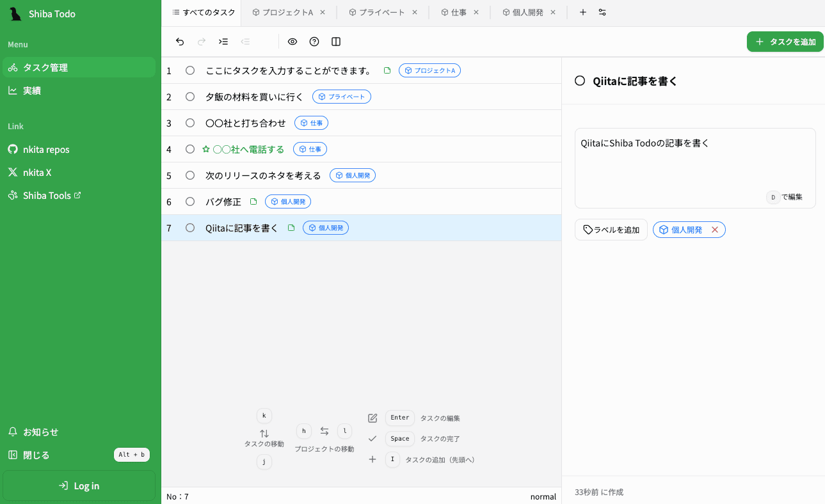The width and height of the screenshot is (825, 504).
Task: Click the undo arrow icon in the toolbar
Action: point(180,41)
